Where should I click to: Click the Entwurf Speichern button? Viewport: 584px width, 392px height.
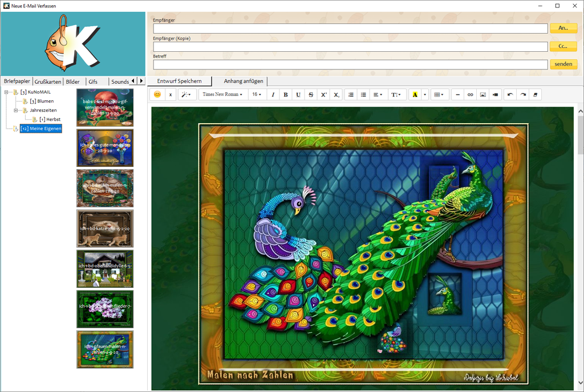click(x=180, y=81)
